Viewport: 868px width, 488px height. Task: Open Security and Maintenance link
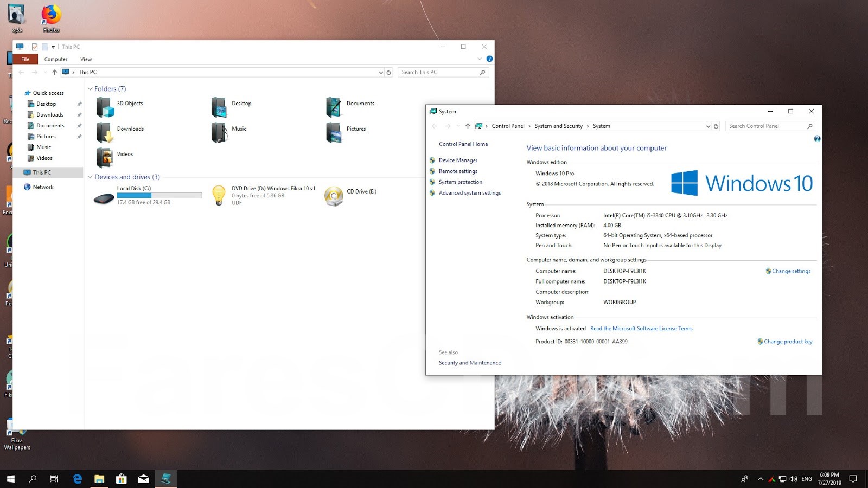coord(470,363)
